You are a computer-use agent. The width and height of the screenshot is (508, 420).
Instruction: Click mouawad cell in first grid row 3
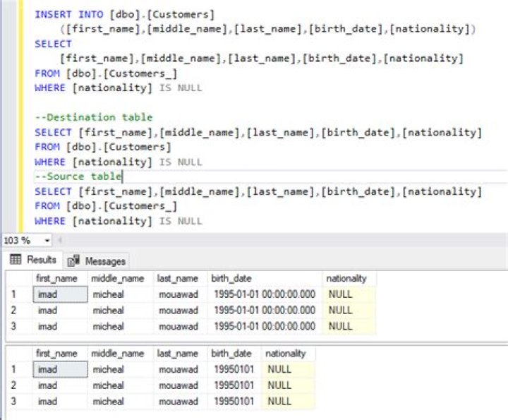tap(178, 326)
